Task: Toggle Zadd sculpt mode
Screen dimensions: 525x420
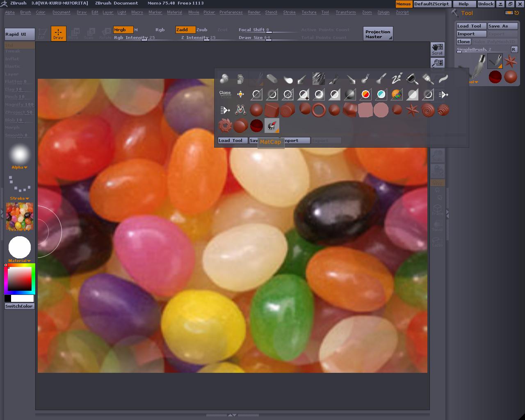Action: [185, 30]
